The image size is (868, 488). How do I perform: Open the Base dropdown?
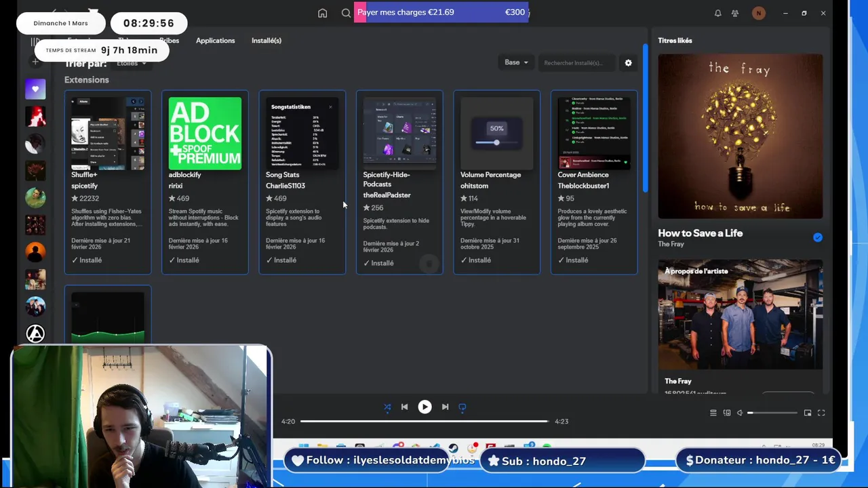click(x=516, y=62)
